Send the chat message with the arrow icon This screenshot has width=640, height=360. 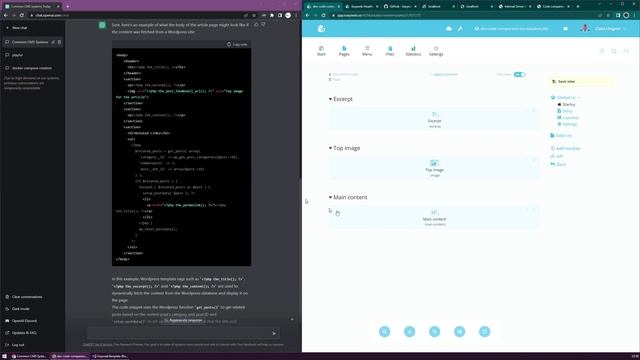point(274,333)
